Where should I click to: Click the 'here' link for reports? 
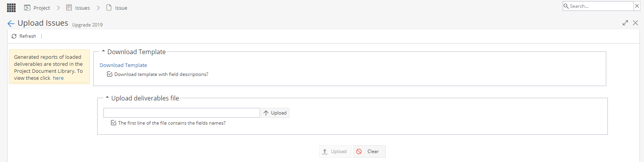(58, 78)
